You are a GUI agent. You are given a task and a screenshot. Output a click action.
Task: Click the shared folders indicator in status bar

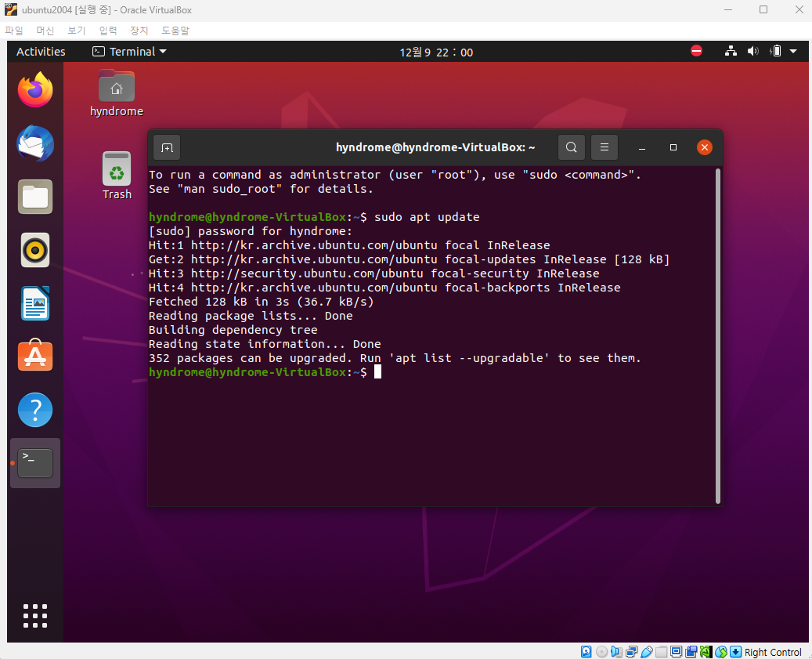(x=662, y=652)
